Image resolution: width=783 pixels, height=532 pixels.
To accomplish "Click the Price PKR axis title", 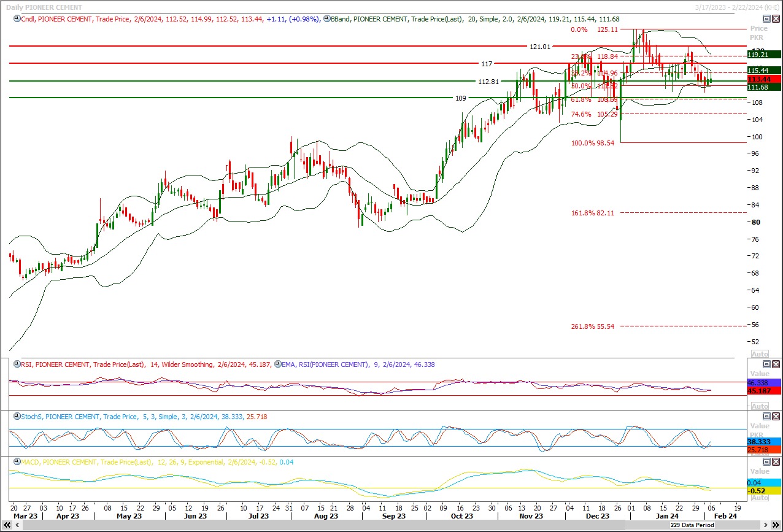I will click(x=759, y=33).
